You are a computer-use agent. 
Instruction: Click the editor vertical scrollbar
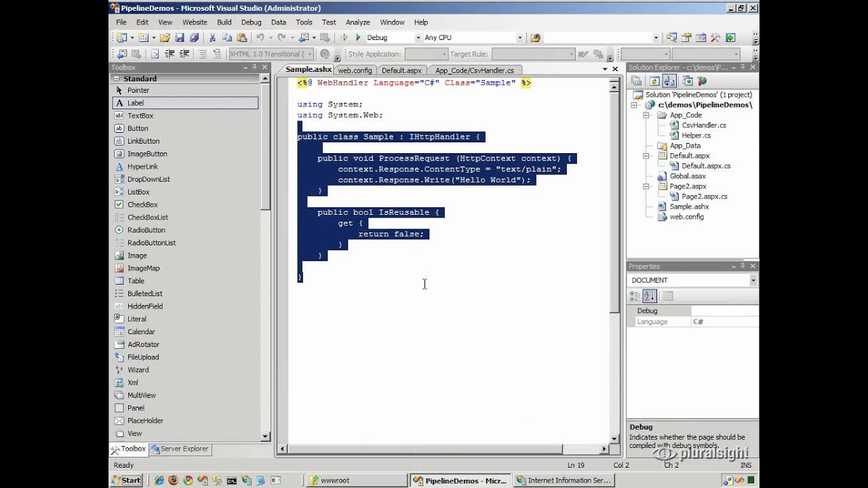pos(614,203)
